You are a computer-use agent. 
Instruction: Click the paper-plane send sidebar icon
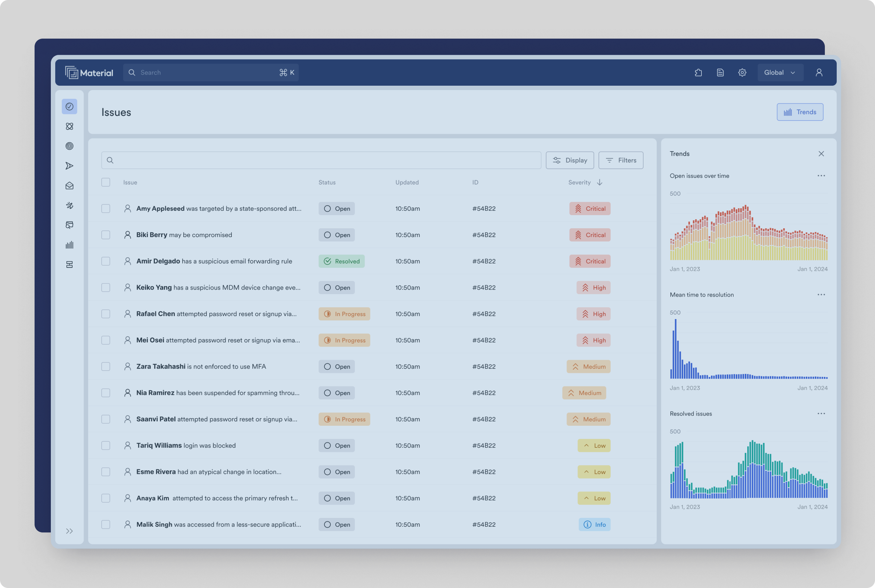click(x=69, y=166)
